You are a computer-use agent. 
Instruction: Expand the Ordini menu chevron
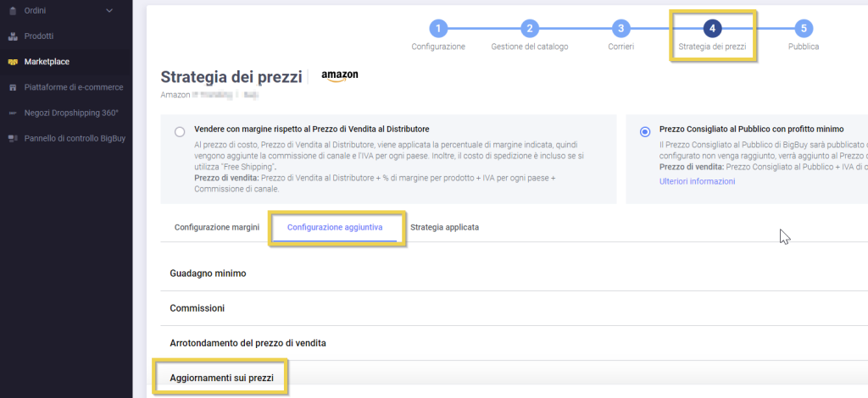109,11
